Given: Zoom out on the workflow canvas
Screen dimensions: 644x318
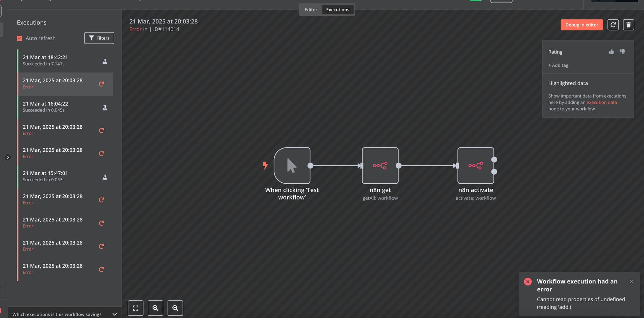Looking at the screenshot, I should [175, 308].
